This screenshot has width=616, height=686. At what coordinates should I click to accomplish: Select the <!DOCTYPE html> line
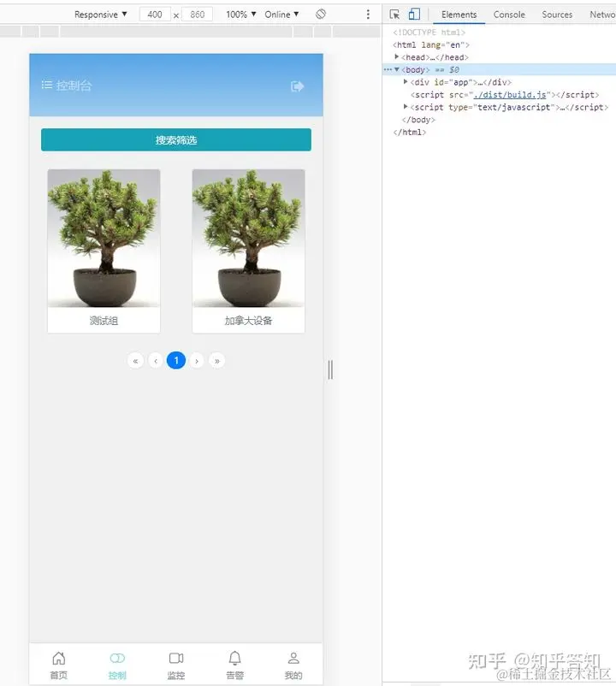point(429,33)
